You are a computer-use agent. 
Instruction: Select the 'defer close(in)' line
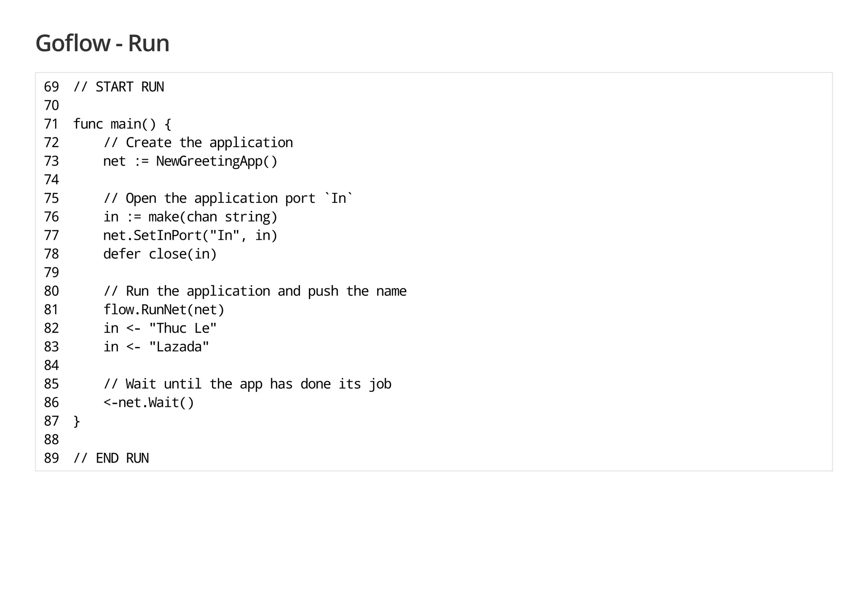point(160,254)
